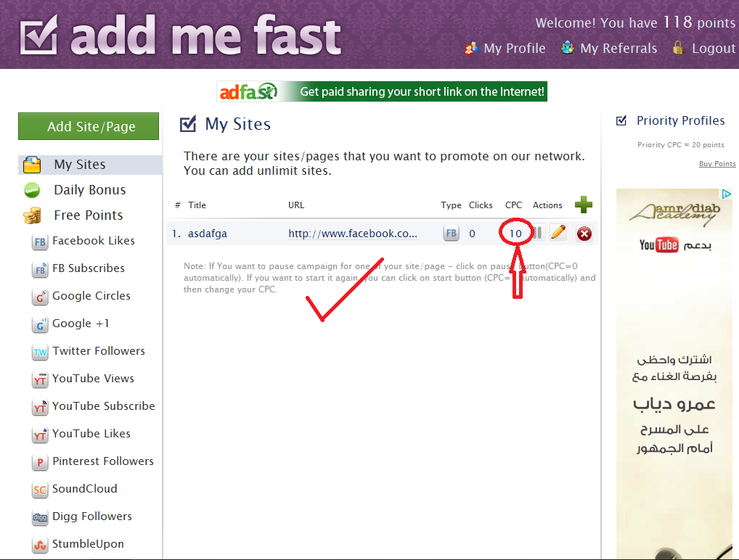The image size is (739, 560).
Task: Click the Logout link
Action: pos(714,48)
